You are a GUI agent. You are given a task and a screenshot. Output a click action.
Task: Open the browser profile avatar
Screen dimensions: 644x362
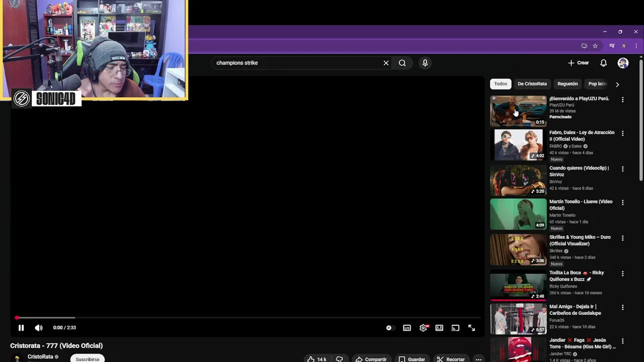[x=624, y=46]
